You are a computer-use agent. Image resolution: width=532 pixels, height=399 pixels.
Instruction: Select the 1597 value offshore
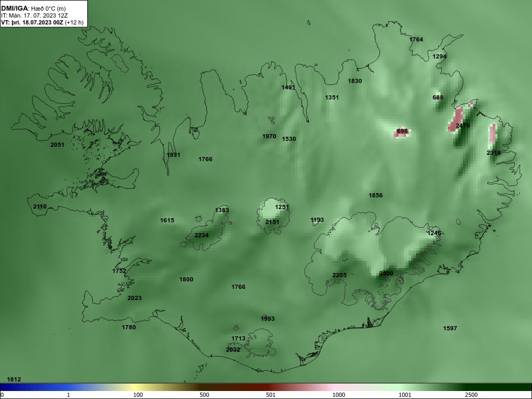[450, 328]
